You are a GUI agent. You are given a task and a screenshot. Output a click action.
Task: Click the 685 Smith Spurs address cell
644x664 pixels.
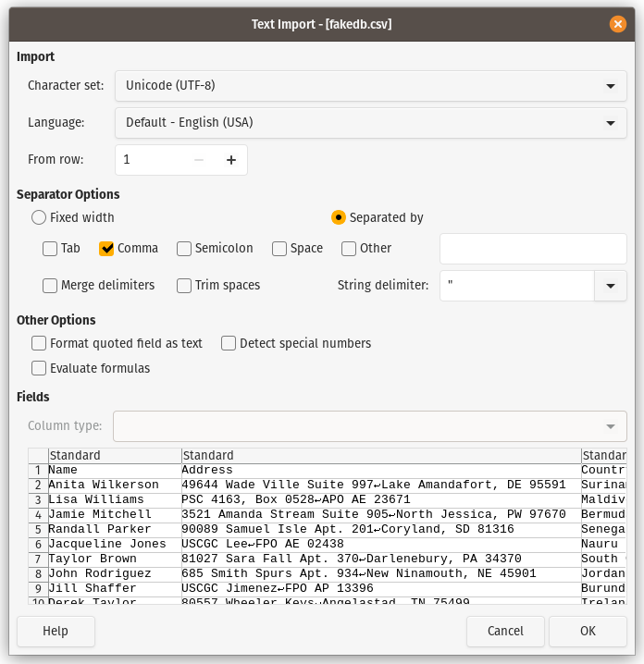[x=381, y=573]
